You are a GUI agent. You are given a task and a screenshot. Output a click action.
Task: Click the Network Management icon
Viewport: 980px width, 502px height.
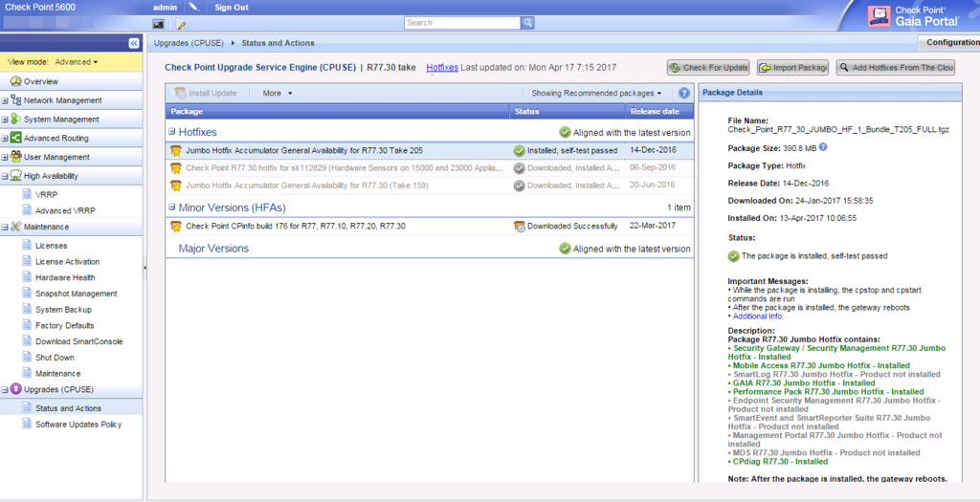15,99
